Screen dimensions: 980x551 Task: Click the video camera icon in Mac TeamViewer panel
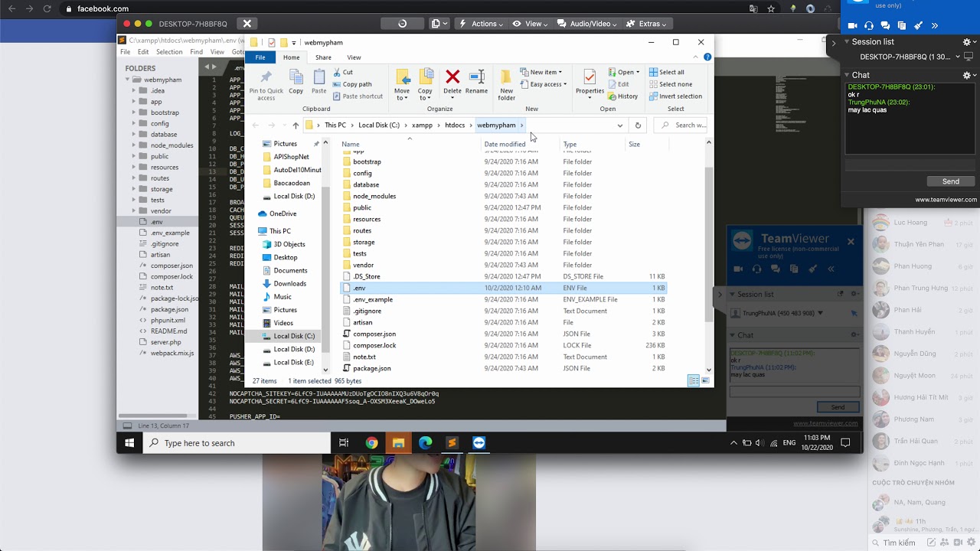tap(853, 26)
